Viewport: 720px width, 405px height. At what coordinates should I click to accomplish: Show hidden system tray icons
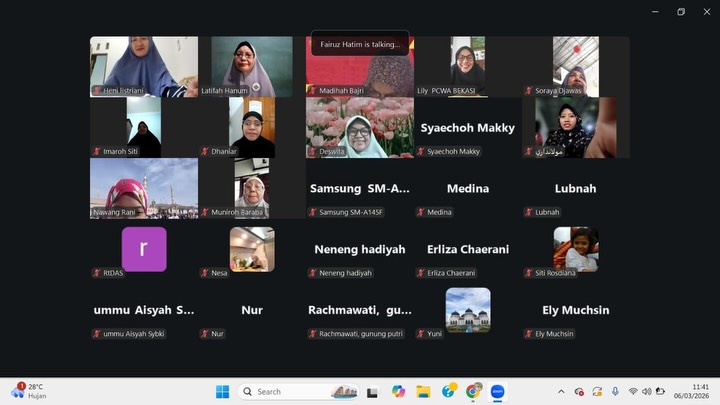[561, 391]
